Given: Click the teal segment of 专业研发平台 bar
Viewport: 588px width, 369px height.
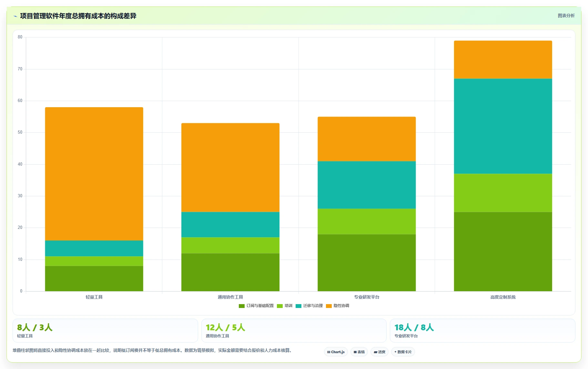Looking at the screenshot, I should click(367, 185).
